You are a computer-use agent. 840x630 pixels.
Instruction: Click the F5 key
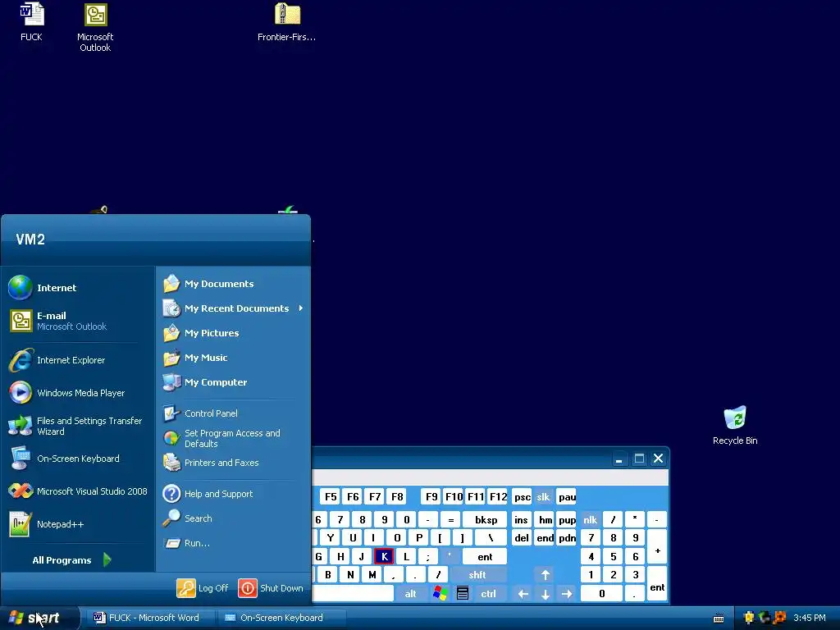(331, 496)
